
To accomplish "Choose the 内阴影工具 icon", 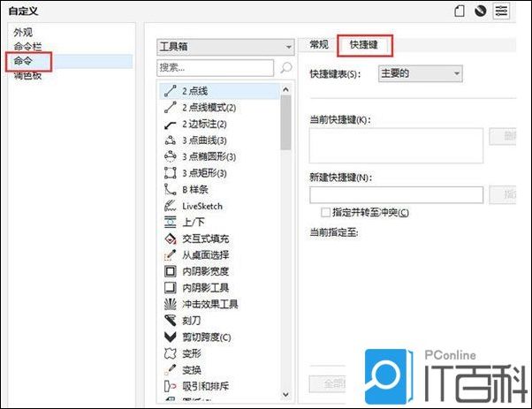I will 170,288.
